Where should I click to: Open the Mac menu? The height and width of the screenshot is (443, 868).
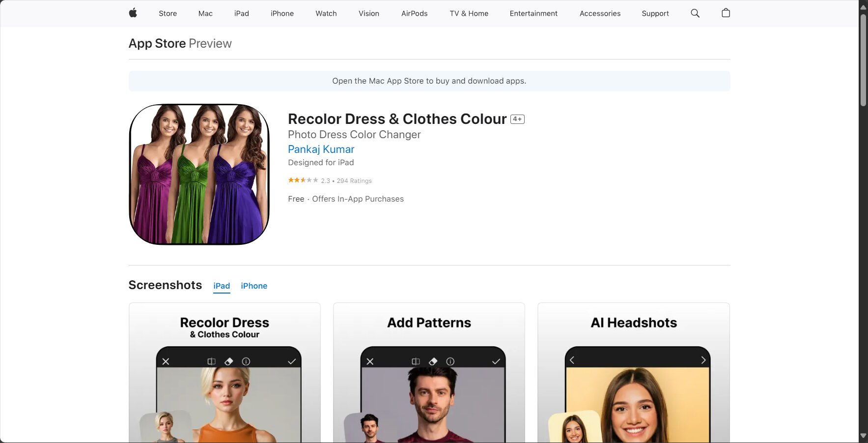click(x=205, y=13)
